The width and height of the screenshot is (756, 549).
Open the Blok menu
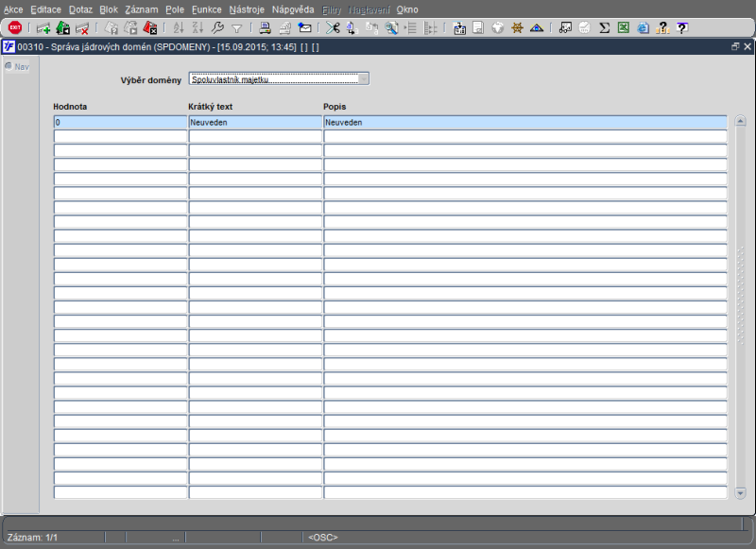pyautogui.click(x=109, y=9)
